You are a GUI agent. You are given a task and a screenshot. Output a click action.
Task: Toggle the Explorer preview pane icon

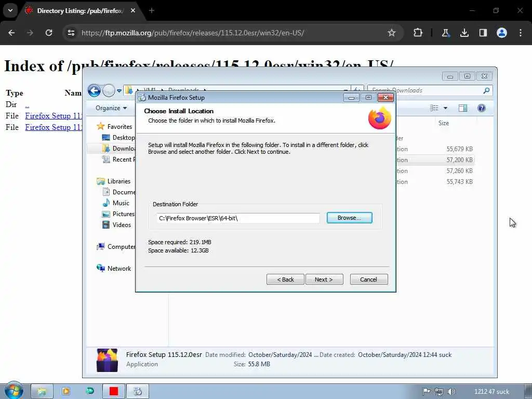[463, 108]
